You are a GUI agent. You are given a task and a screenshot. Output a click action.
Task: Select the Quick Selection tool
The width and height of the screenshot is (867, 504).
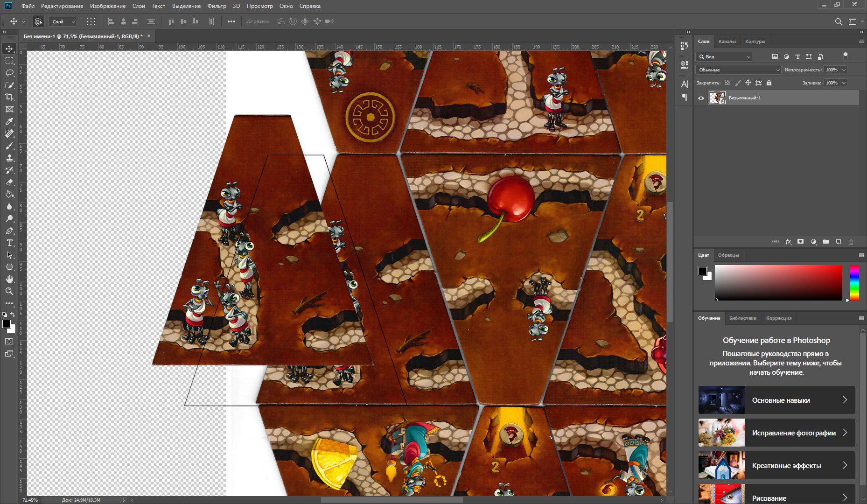point(9,85)
